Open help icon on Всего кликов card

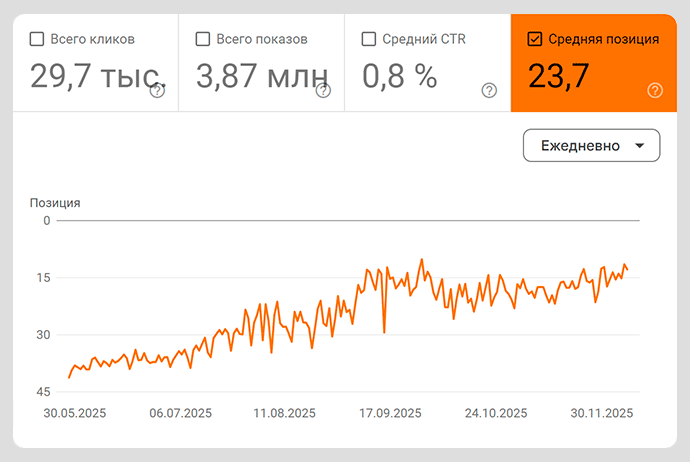[x=157, y=91]
